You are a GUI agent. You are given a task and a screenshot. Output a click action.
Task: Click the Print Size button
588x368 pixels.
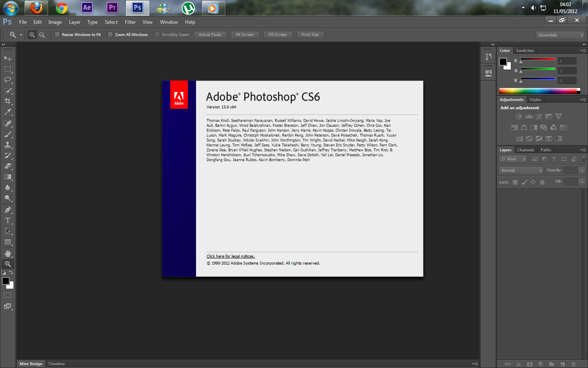tap(310, 35)
